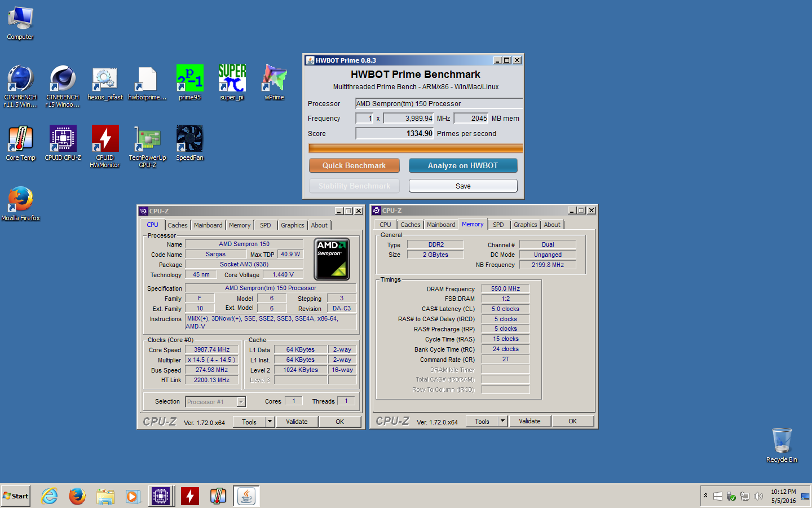Click Firefox icon in taskbar
Image resolution: width=812 pixels, height=508 pixels.
click(77, 496)
